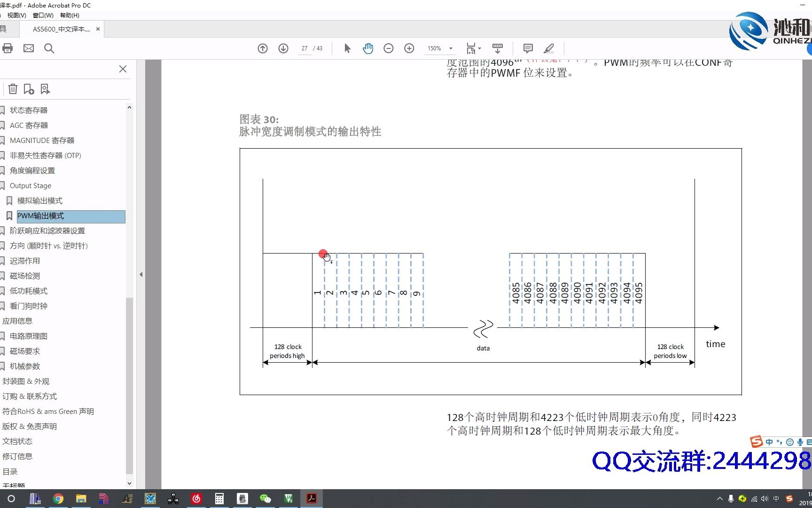This screenshot has height=508, width=812.
Task: Activate the Hand tool
Action: click(368, 48)
